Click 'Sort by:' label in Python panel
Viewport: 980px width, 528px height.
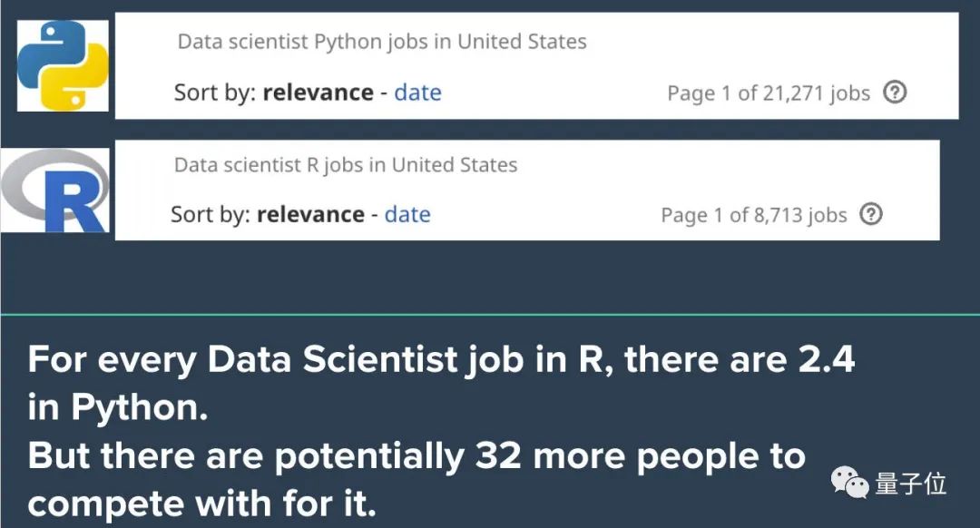(215, 93)
